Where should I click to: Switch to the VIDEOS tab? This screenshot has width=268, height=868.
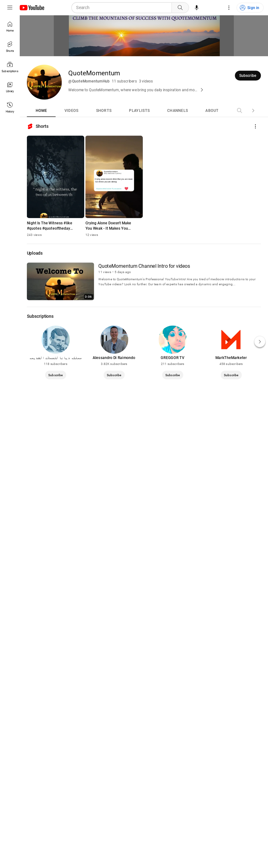[72, 111]
